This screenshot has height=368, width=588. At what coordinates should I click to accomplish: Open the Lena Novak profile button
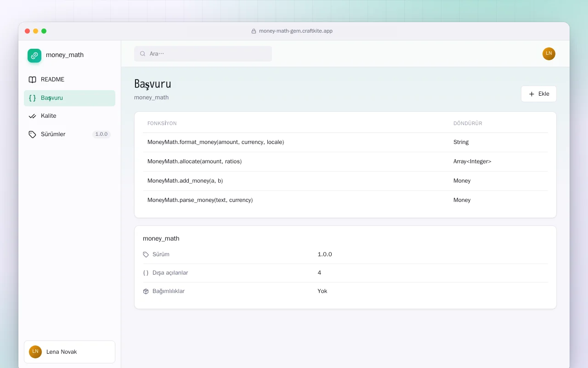[x=69, y=352]
